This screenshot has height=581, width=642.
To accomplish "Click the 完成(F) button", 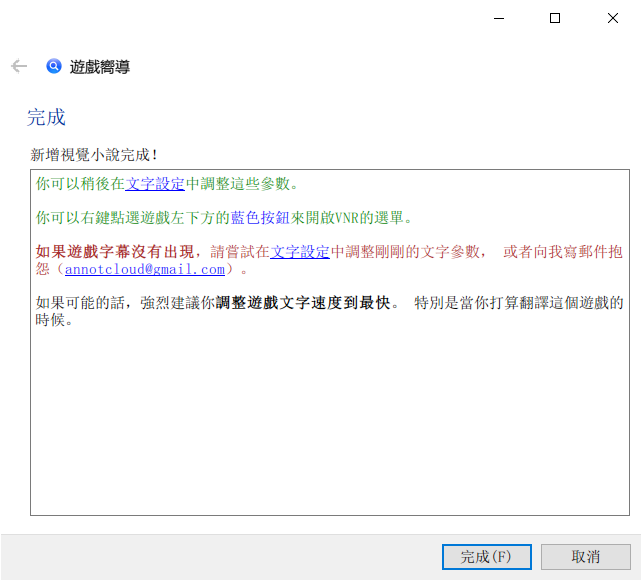I will pos(487,557).
